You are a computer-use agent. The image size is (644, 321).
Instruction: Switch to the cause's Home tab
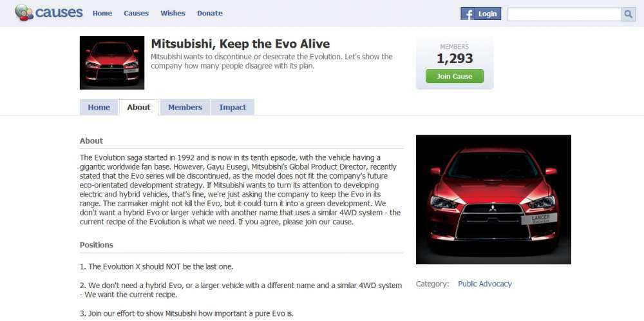tap(99, 107)
